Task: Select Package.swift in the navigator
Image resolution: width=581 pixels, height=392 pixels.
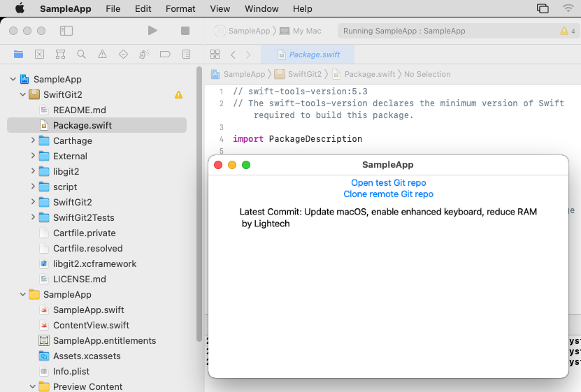Action: point(96,125)
